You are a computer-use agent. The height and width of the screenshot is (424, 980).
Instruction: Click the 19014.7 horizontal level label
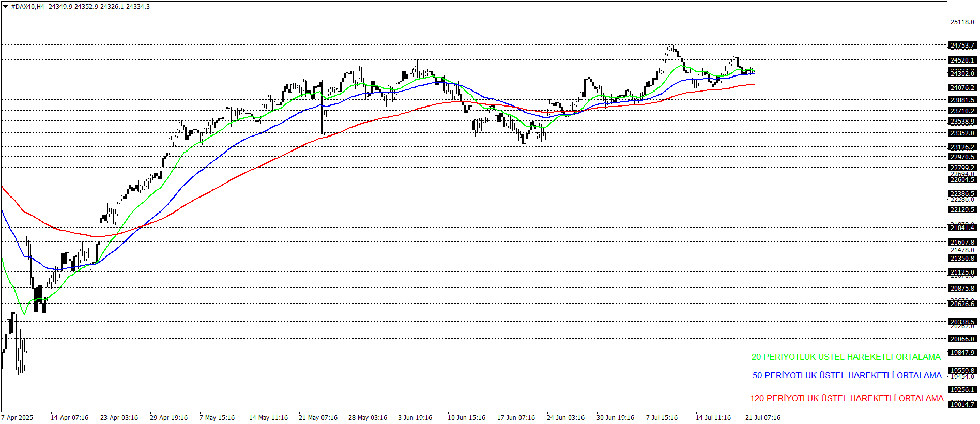[x=962, y=405]
